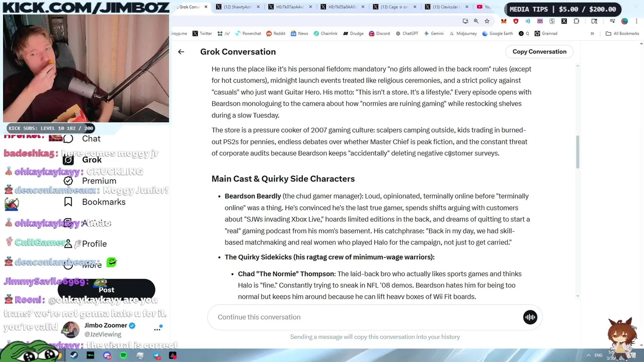Open Discord from the taskbar

(x=107, y=355)
